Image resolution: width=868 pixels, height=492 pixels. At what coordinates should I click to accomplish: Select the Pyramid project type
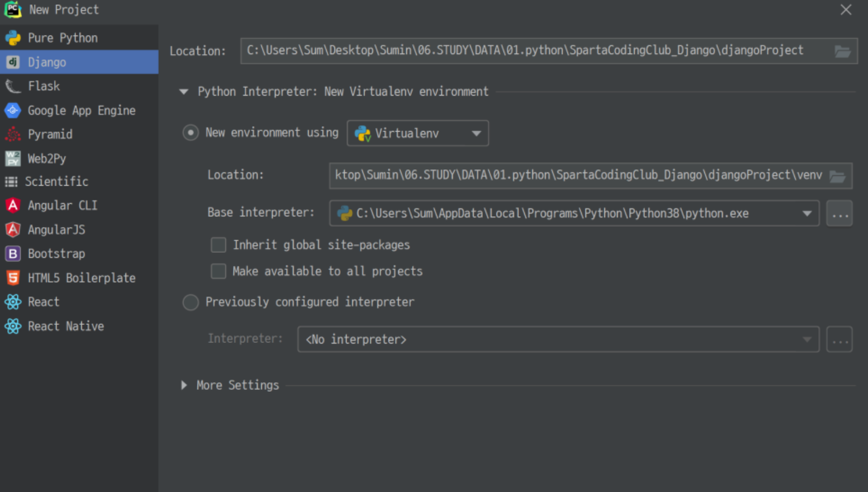click(x=79, y=134)
